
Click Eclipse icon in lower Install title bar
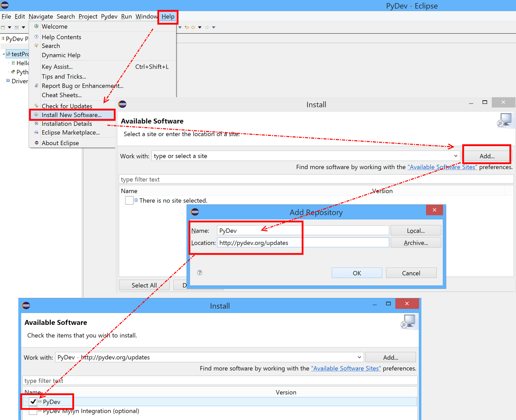tap(26, 305)
